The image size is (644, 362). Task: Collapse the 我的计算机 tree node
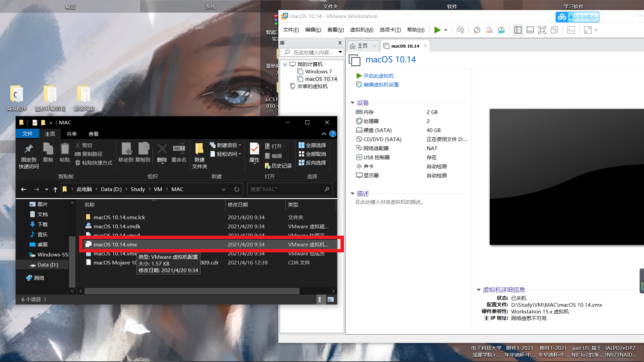point(285,64)
